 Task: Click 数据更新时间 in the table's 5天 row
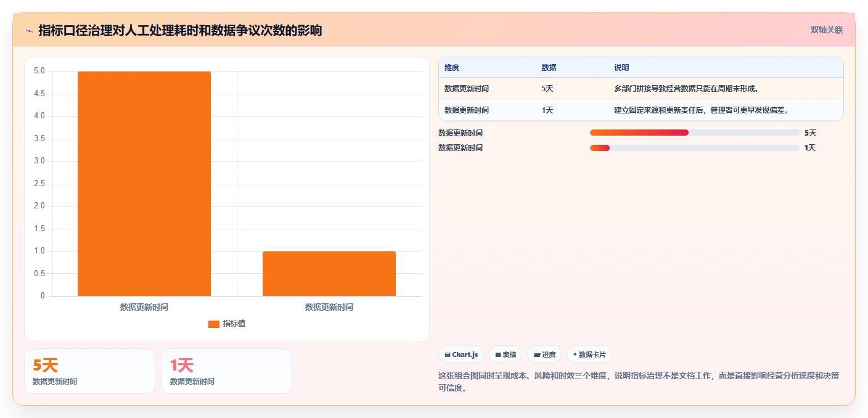[x=467, y=89]
